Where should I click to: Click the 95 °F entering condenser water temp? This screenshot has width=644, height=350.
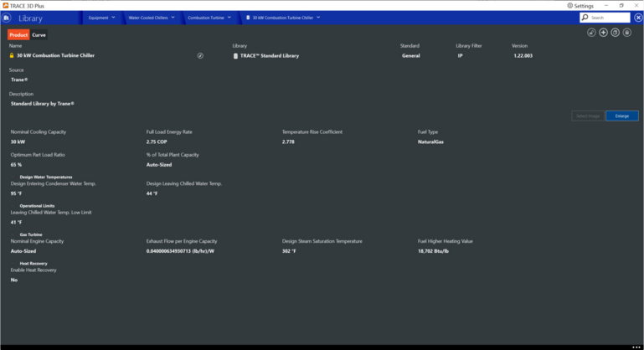coord(16,193)
